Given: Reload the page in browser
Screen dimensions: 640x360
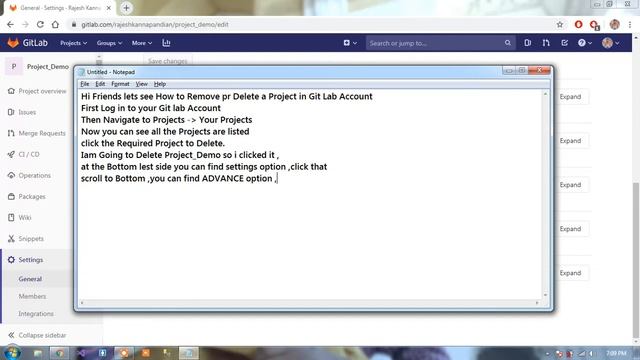Looking at the screenshot, I should (40, 24).
